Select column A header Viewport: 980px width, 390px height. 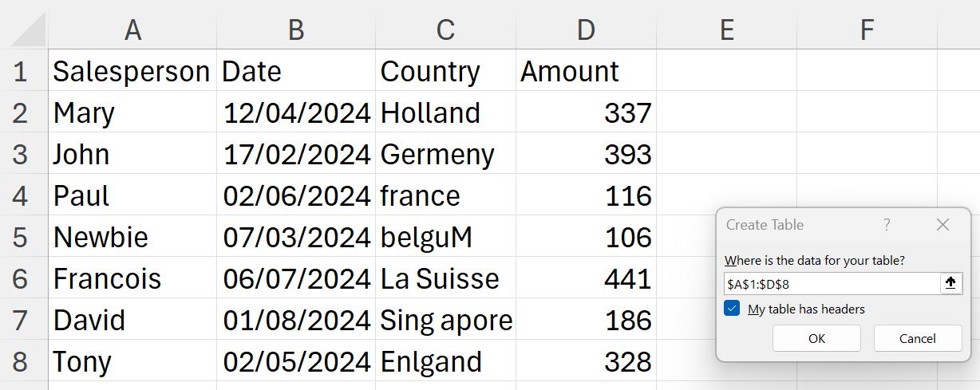132,30
